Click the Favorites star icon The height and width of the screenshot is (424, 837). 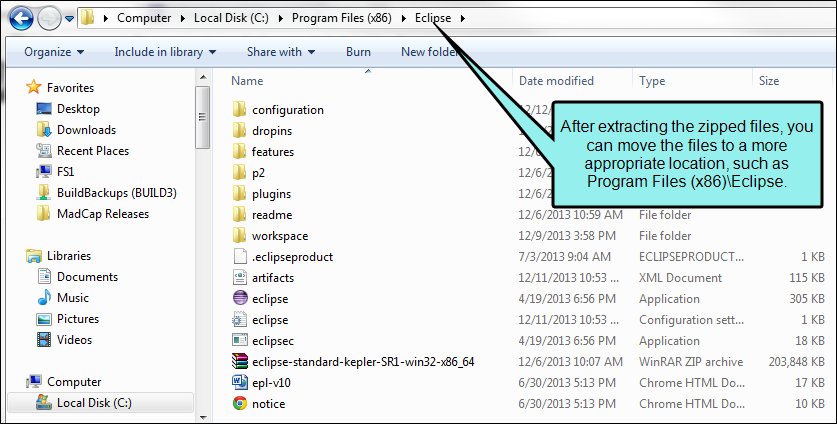point(34,87)
